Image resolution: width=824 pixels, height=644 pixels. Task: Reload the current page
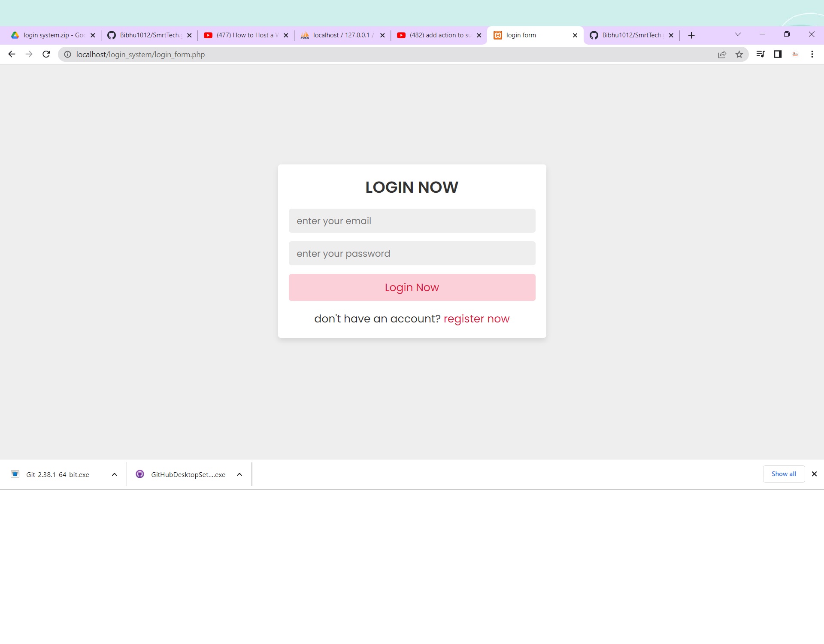(x=46, y=54)
